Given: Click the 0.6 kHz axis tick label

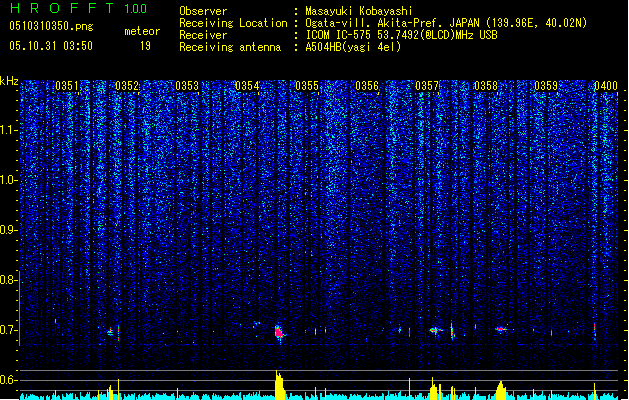Looking at the screenshot, I should 8,380.
